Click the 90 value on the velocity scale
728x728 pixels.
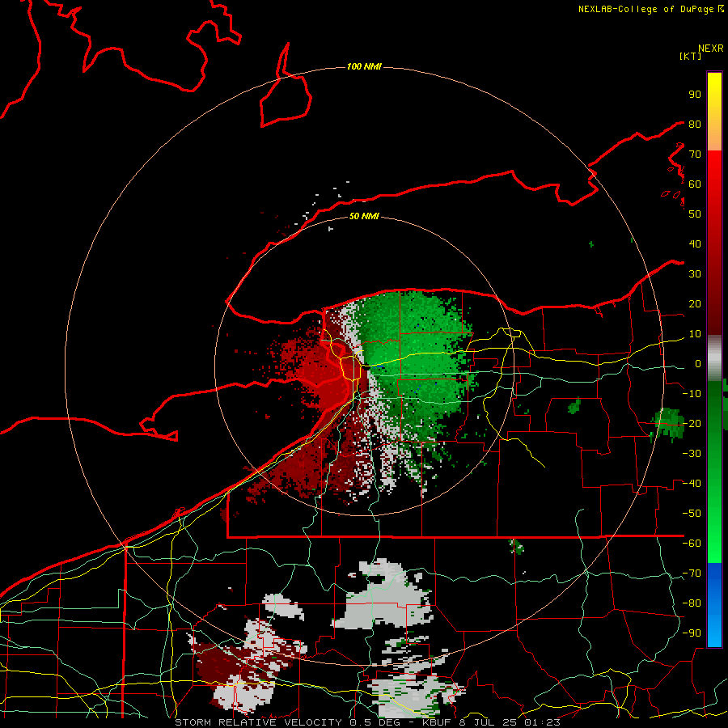tap(695, 95)
